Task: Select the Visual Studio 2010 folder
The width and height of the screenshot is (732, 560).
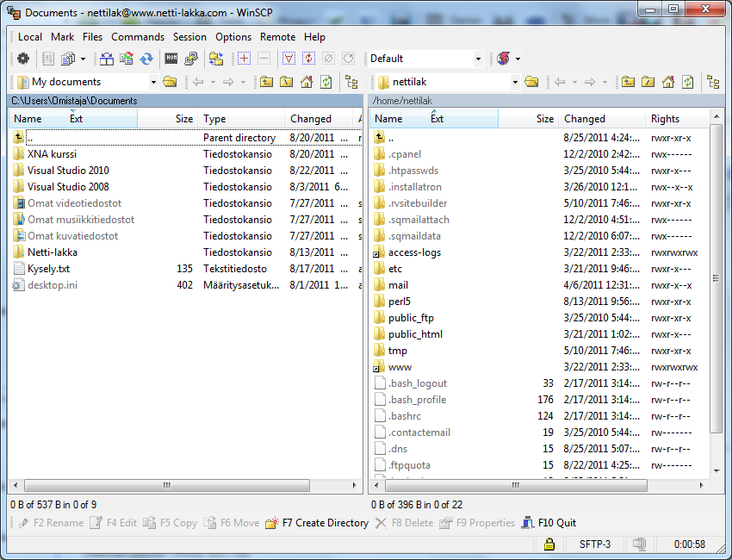Action: 68,171
